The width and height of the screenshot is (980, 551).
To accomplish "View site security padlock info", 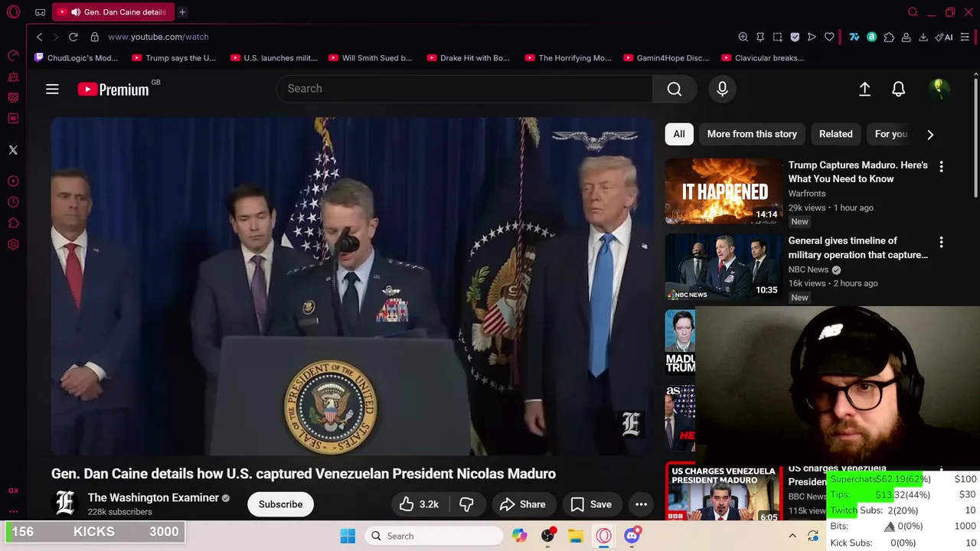I will [94, 37].
